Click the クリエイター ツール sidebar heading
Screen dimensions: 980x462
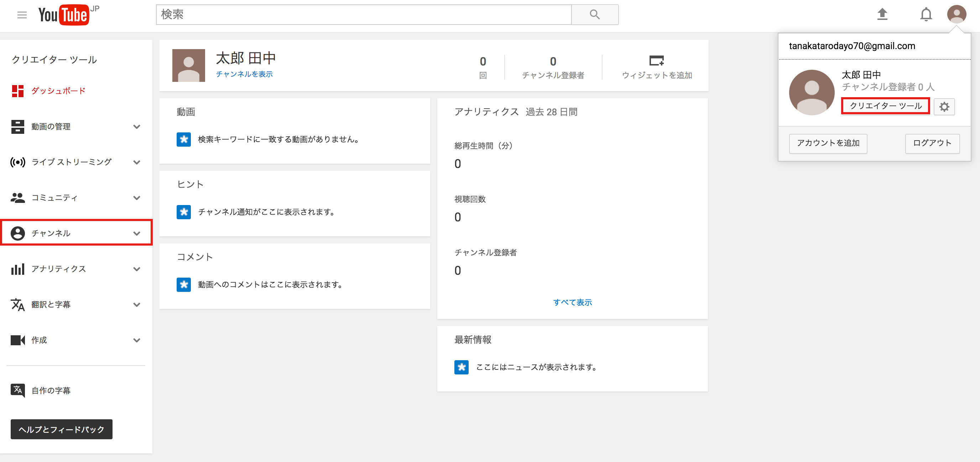click(54, 60)
